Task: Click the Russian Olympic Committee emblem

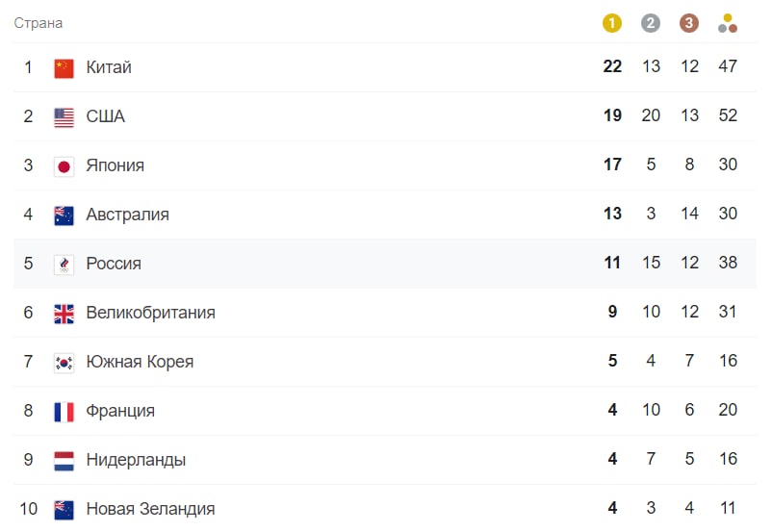Action: pos(64,265)
